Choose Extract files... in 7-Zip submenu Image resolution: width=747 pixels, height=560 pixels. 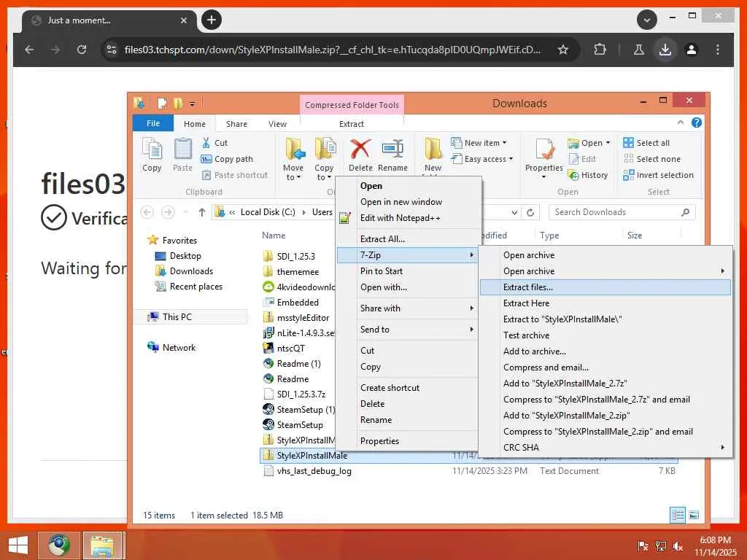[x=605, y=287]
